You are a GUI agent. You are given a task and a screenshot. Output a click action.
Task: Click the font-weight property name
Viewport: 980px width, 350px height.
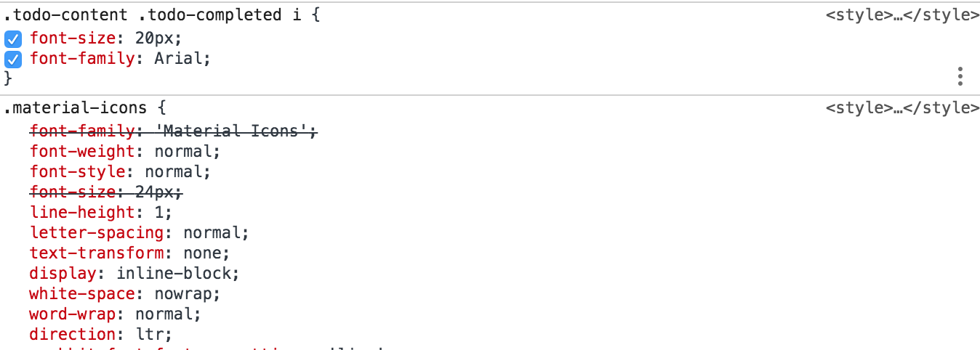[x=82, y=152]
